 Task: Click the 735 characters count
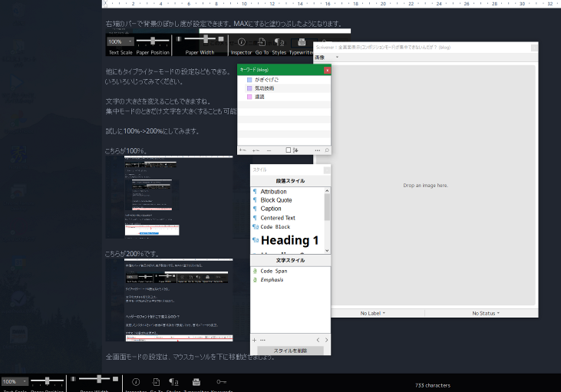433,385
